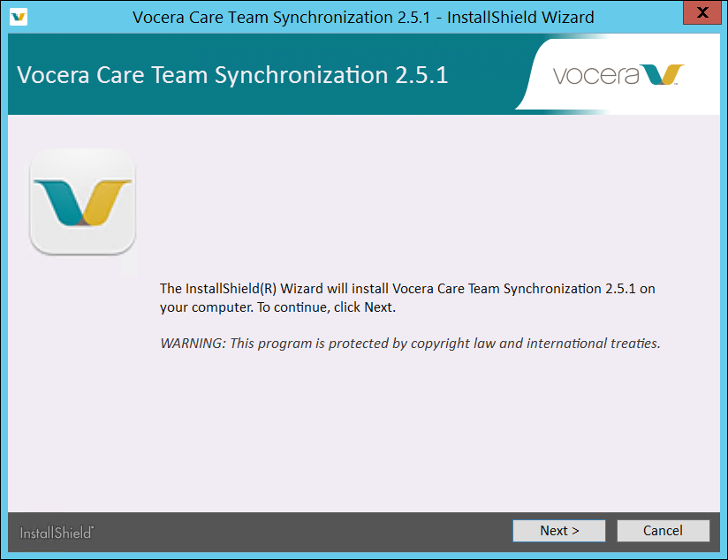Click the InstallShield logo in footer
The height and width of the screenshot is (560, 728).
[57, 533]
